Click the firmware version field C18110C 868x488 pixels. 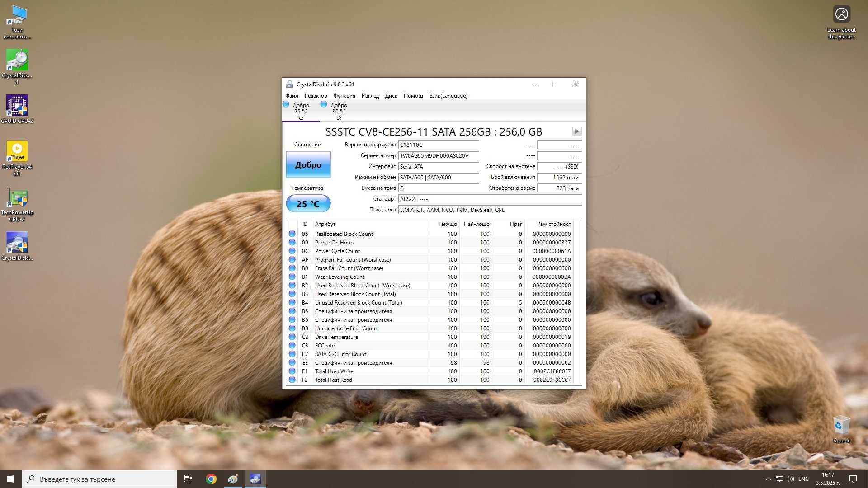[438, 145]
